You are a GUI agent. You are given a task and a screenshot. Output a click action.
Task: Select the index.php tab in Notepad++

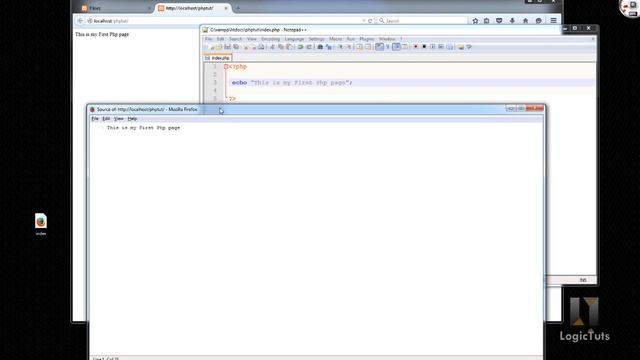click(x=218, y=58)
